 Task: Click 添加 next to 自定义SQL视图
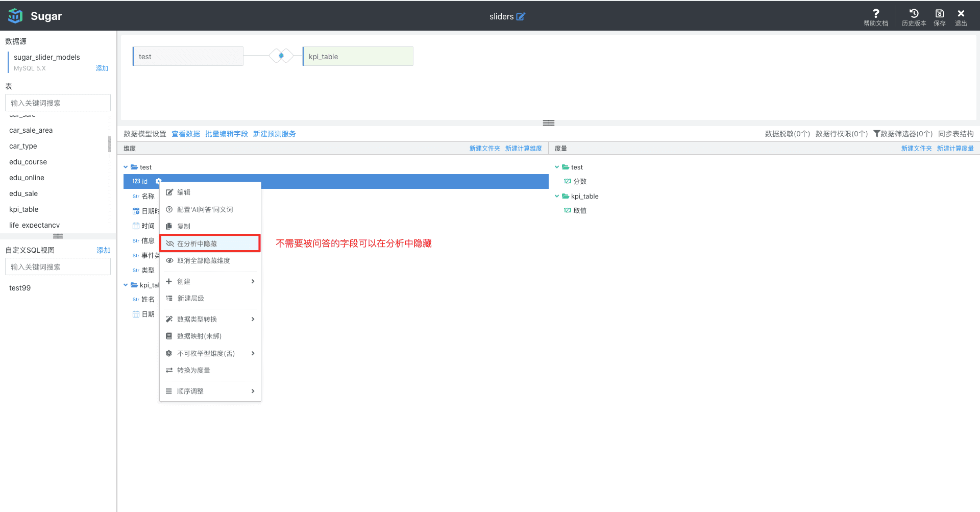click(104, 250)
